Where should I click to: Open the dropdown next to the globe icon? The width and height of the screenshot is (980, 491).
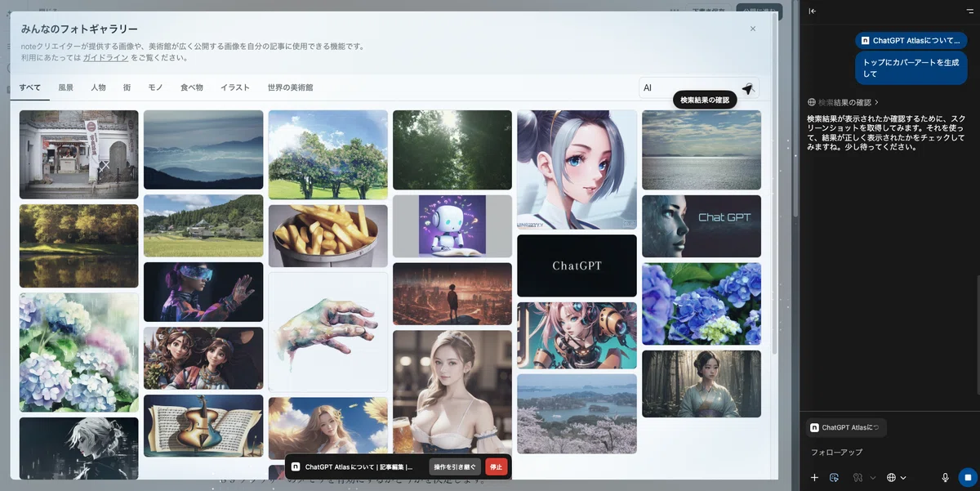click(x=902, y=478)
